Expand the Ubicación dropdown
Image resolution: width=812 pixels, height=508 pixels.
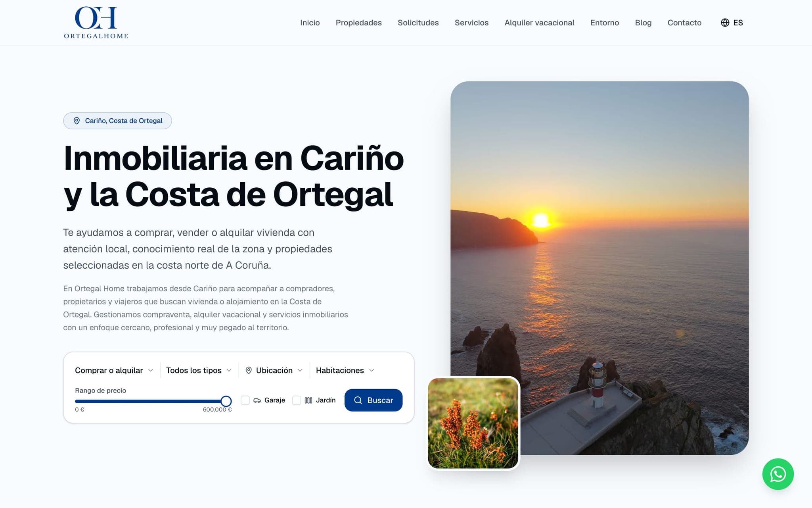pyautogui.click(x=274, y=370)
